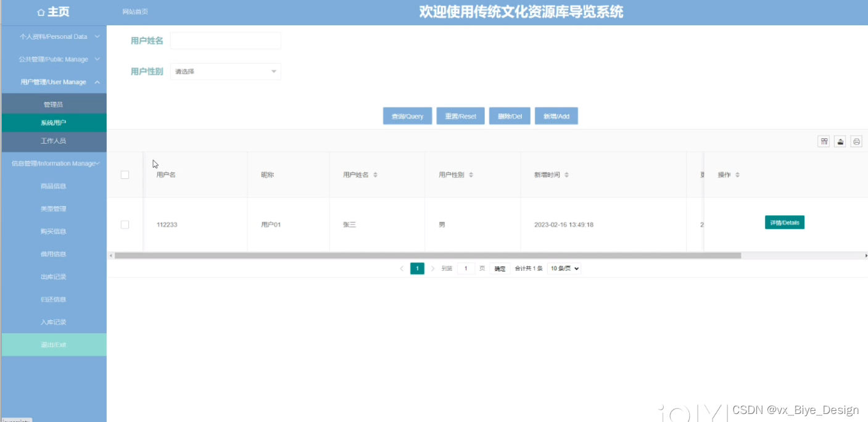Open 管理员 menu item

pos(53,105)
